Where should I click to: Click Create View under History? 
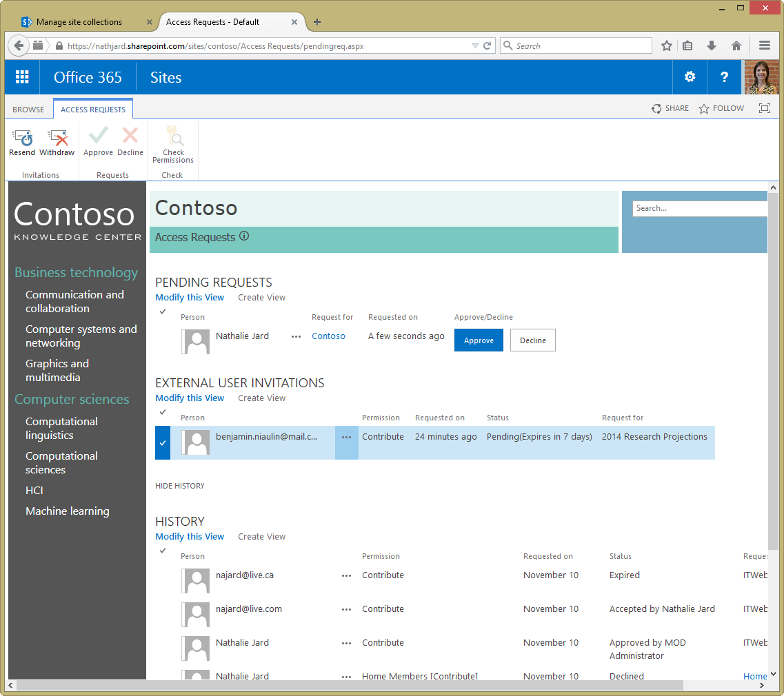point(261,537)
